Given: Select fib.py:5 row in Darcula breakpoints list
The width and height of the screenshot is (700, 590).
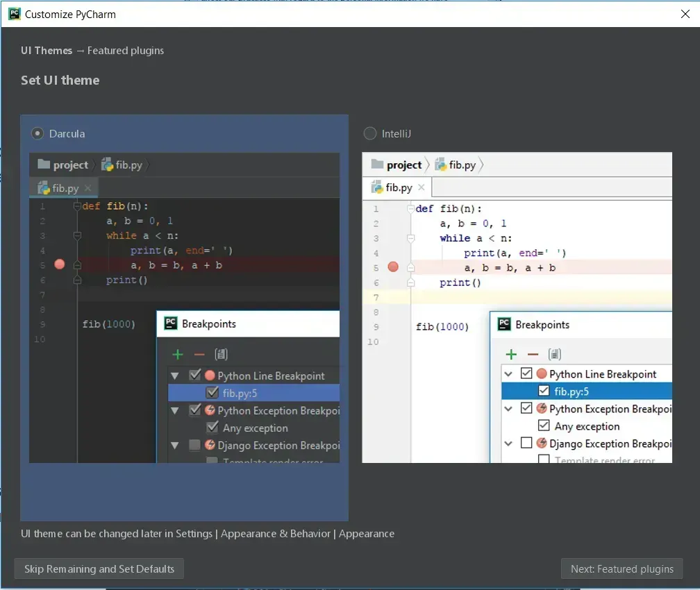Looking at the screenshot, I should pos(253,393).
